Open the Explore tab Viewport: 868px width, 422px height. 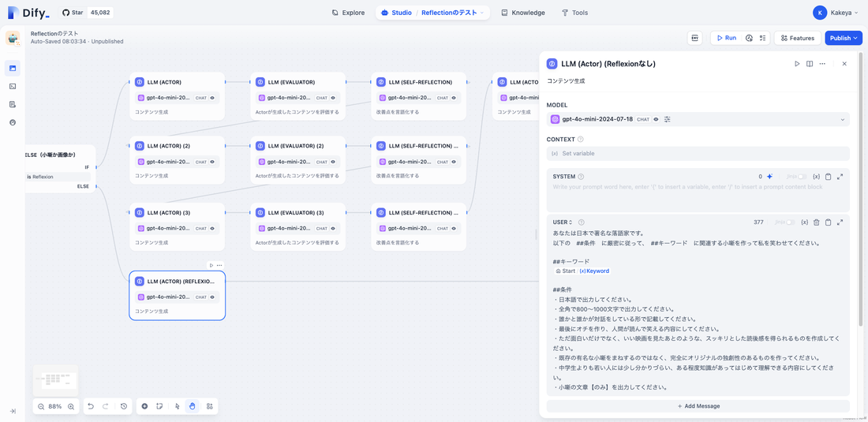348,13
